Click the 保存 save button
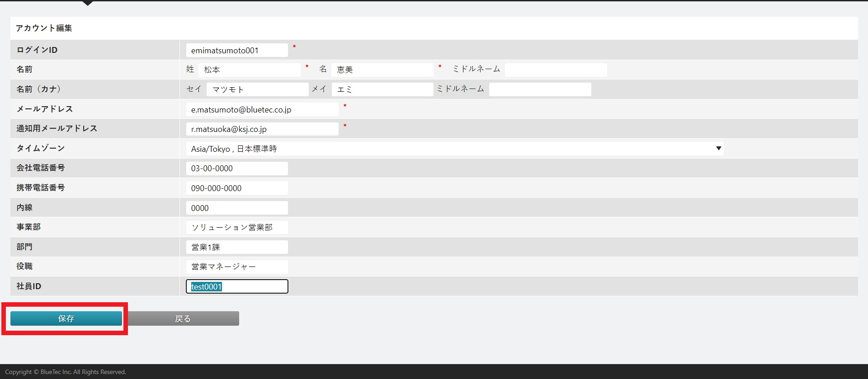 66,318
